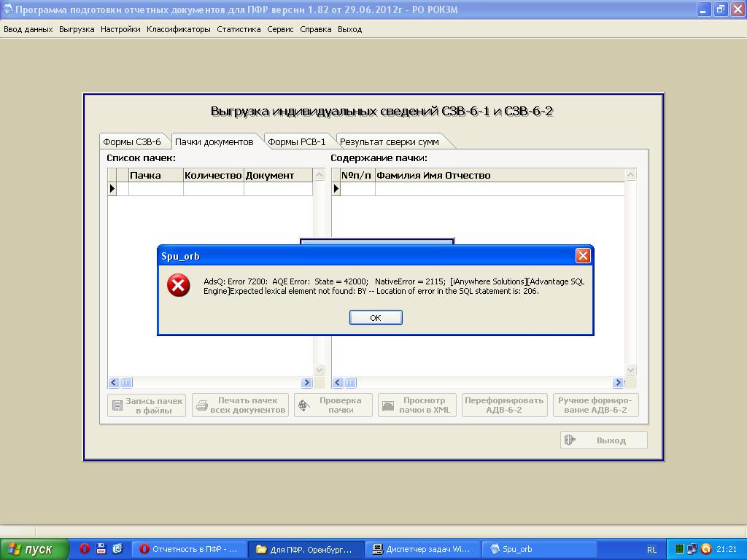The height and width of the screenshot is (560, 747).
Task: Click the пуск Start button
Action: pos(34,549)
